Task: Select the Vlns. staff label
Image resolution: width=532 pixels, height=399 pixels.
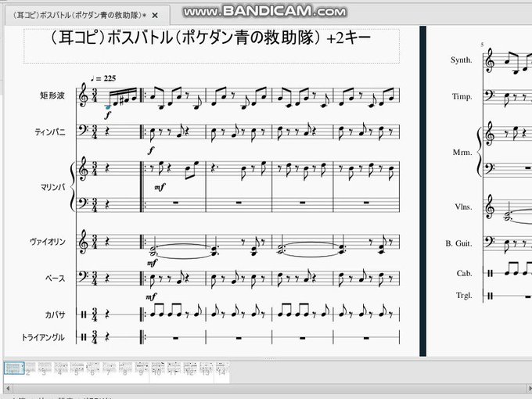Action: coord(463,207)
